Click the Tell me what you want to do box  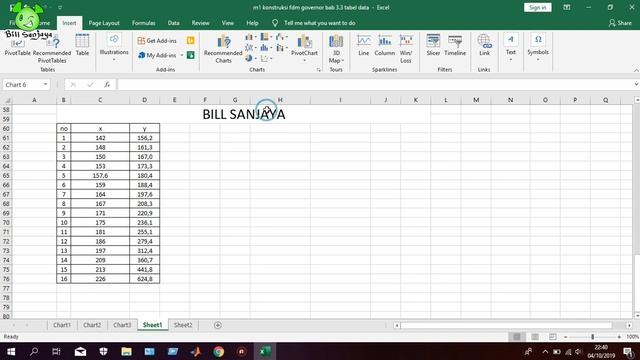coord(319,23)
